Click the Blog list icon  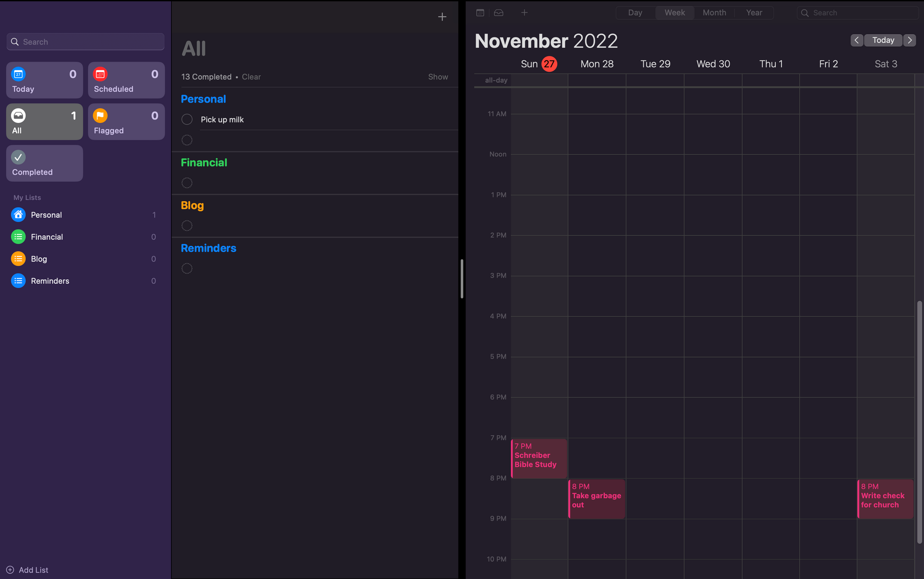coord(18,259)
